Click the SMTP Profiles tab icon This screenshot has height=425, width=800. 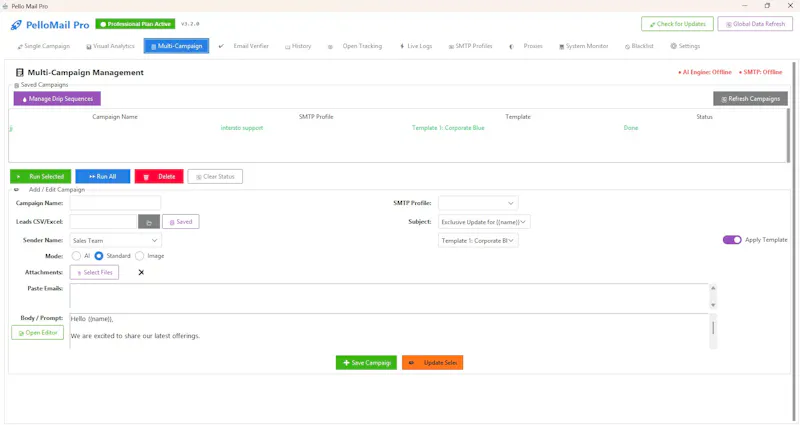(451, 46)
